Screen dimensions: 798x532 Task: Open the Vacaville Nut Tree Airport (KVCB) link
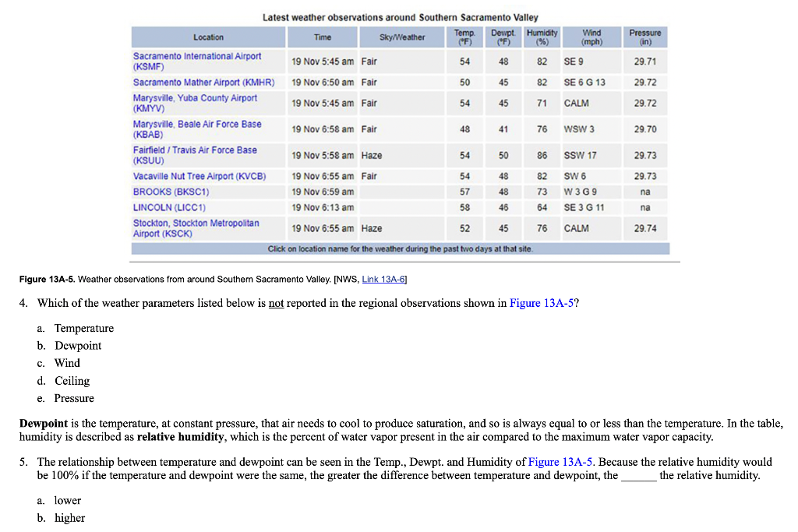pyautogui.click(x=199, y=176)
